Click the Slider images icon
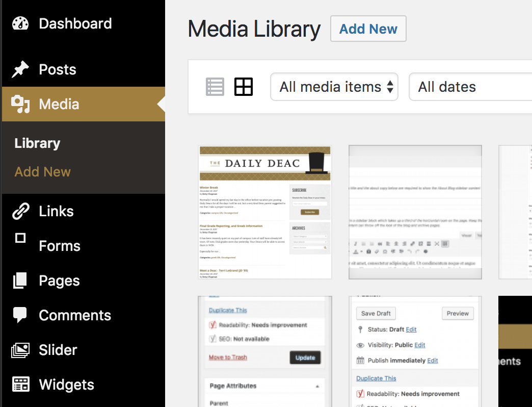Viewport: 532px width, 407px height. click(20, 350)
